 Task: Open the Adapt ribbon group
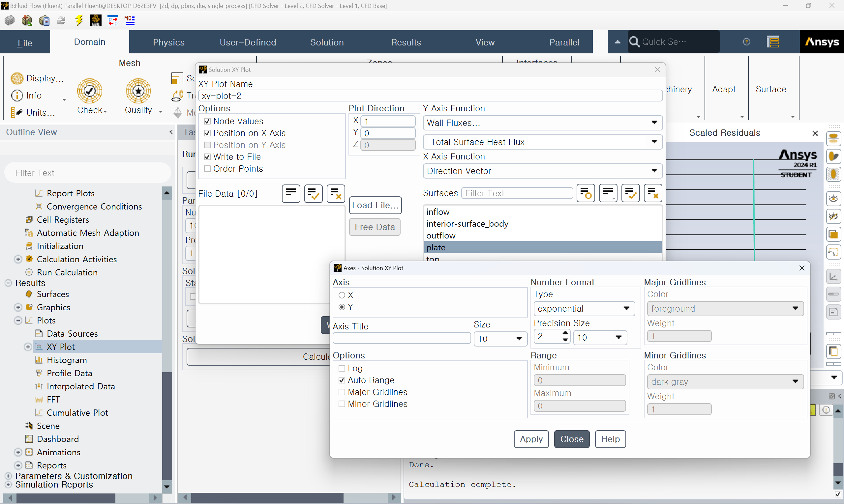[x=724, y=89]
